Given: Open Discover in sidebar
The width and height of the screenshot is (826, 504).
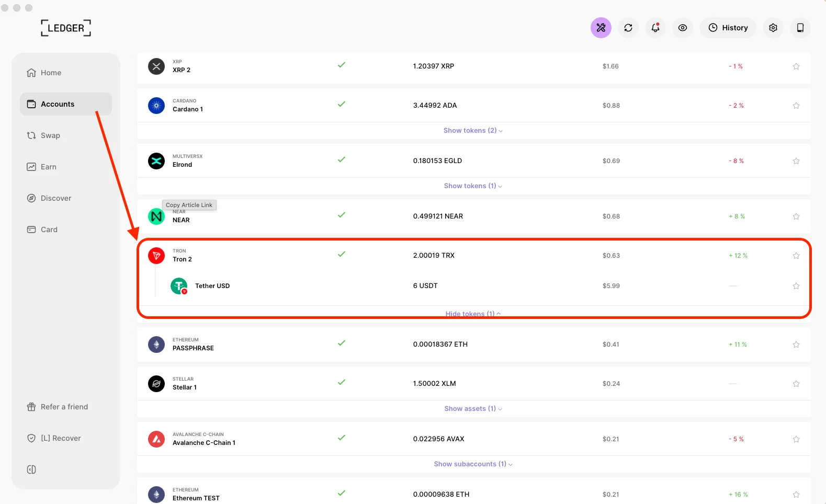Looking at the screenshot, I should 66,198.
